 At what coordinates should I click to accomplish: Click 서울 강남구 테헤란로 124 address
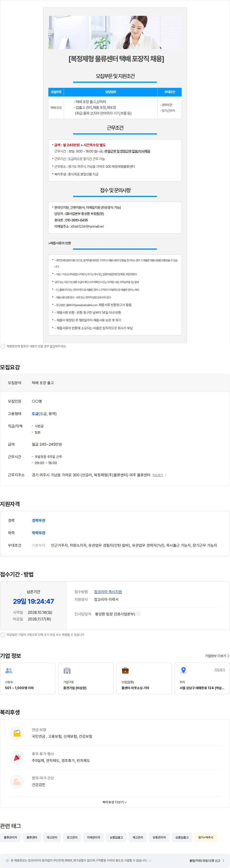click(202, 688)
